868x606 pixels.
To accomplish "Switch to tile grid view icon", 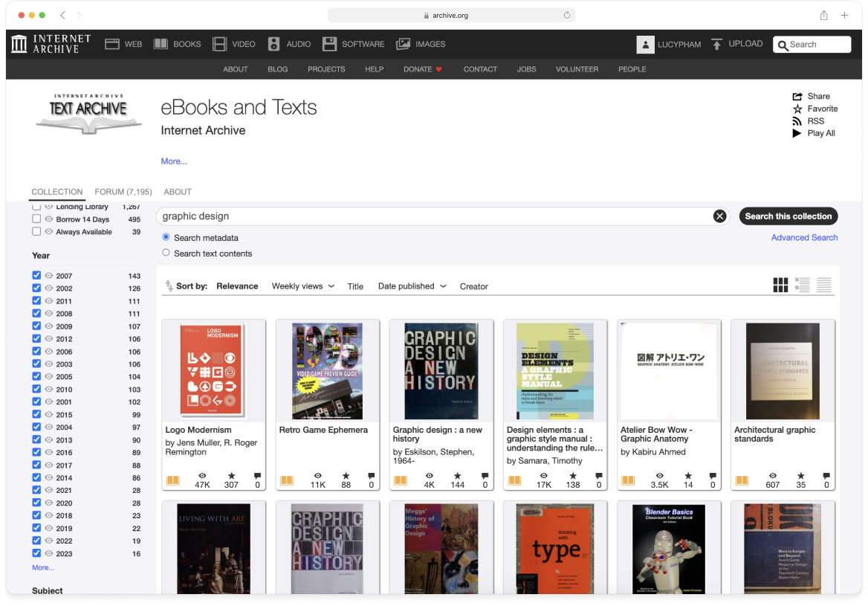I will pyautogui.click(x=780, y=286).
